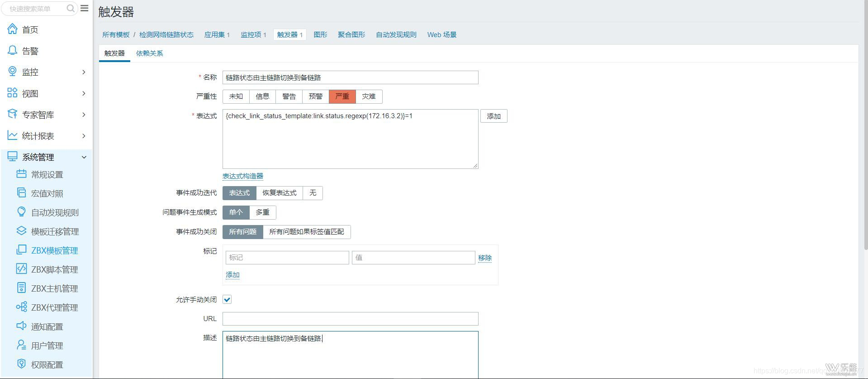Expand the 统计报表 menu chevron
Screen dimensions: 868x379
(84, 136)
